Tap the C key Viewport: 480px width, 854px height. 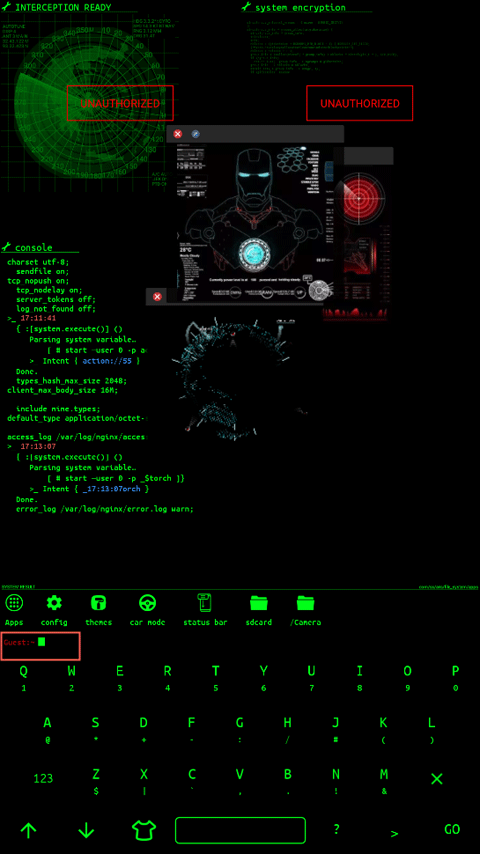tap(192, 774)
